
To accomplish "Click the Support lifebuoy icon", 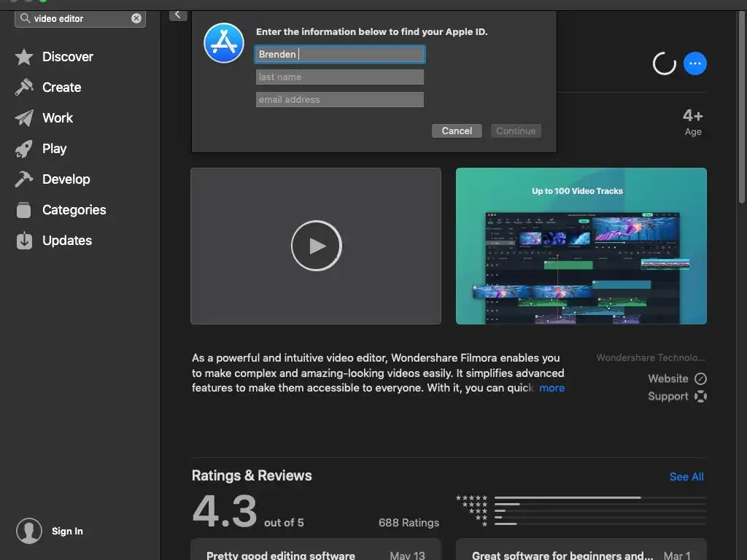I will click(x=700, y=396).
